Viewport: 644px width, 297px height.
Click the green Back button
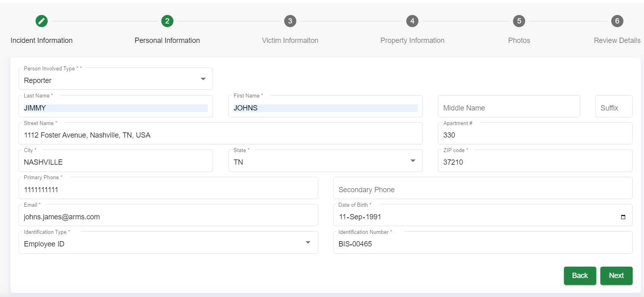[580, 276]
